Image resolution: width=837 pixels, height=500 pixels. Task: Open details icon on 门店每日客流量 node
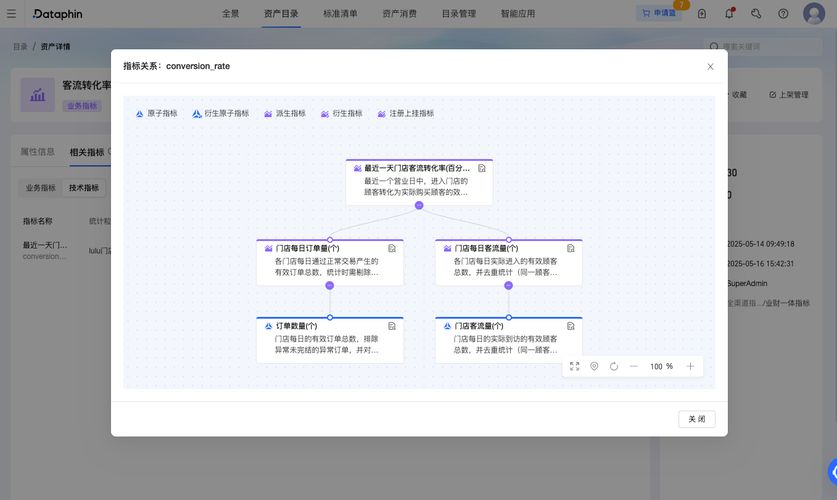pyautogui.click(x=571, y=248)
